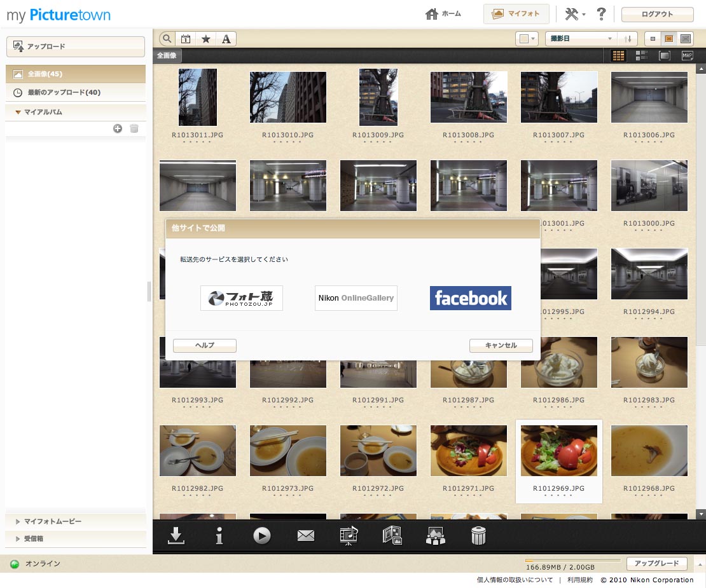Cancel the 他サイトで公開 dialog
The height and width of the screenshot is (588, 706).
[x=501, y=346]
